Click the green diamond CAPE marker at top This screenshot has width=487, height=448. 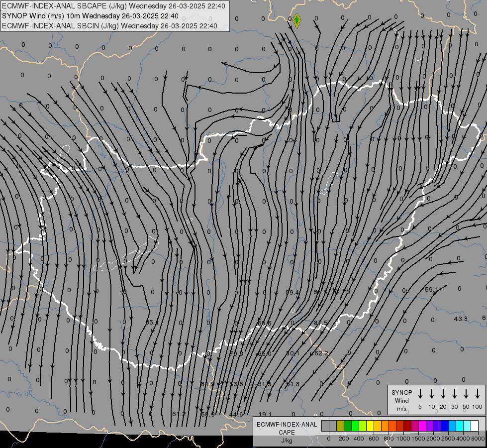(x=296, y=20)
